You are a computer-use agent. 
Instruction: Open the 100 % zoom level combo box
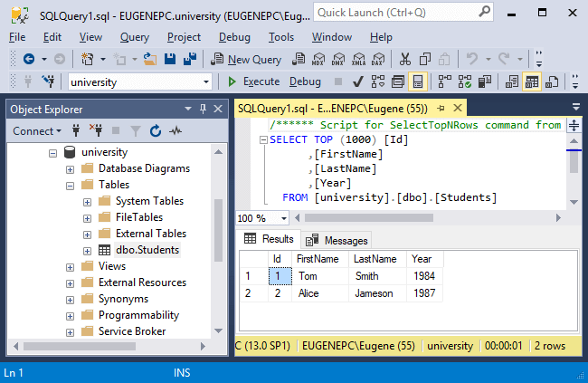click(282, 218)
